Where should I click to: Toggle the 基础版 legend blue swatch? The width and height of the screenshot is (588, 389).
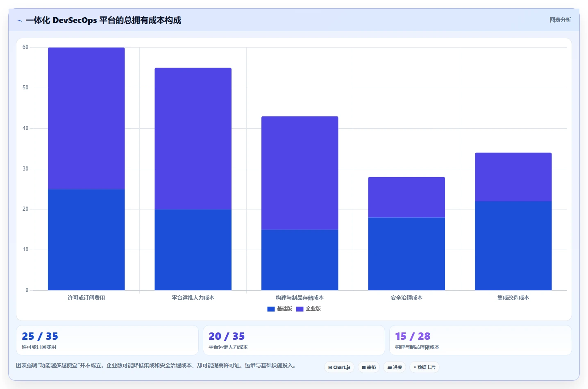tap(271, 309)
